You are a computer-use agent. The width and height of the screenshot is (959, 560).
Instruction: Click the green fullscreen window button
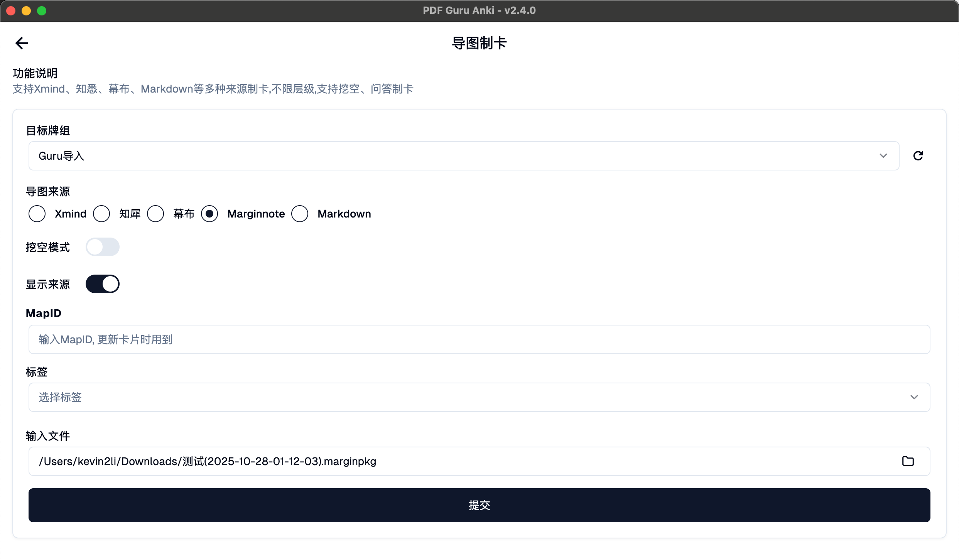click(x=42, y=10)
